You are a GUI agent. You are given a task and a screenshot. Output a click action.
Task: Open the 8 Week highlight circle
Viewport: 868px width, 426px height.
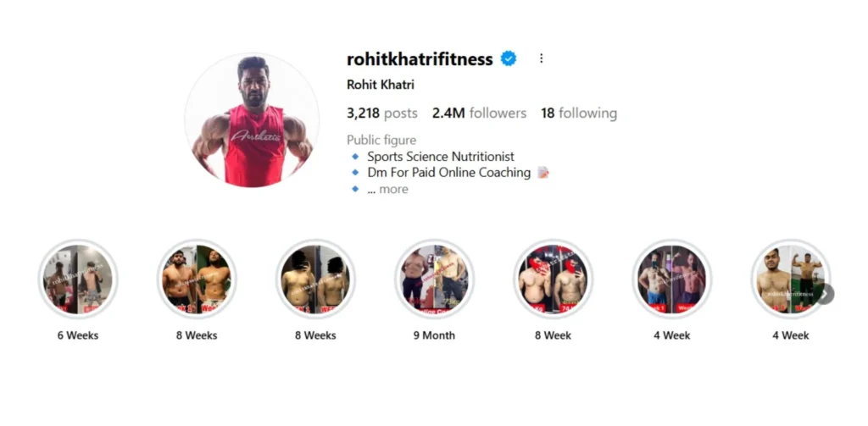[553, 279]
